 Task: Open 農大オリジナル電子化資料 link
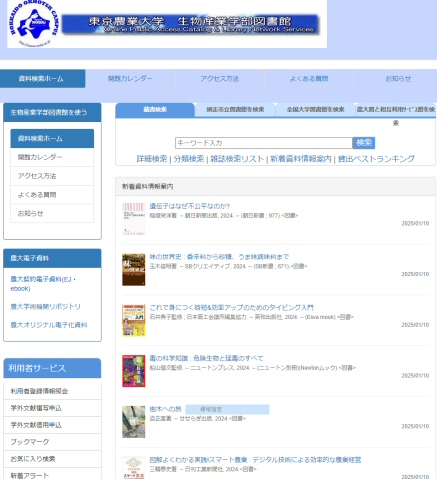49,325
